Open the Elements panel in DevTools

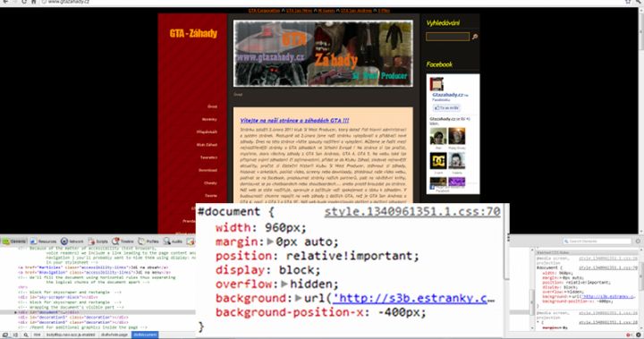coord(14,242)
